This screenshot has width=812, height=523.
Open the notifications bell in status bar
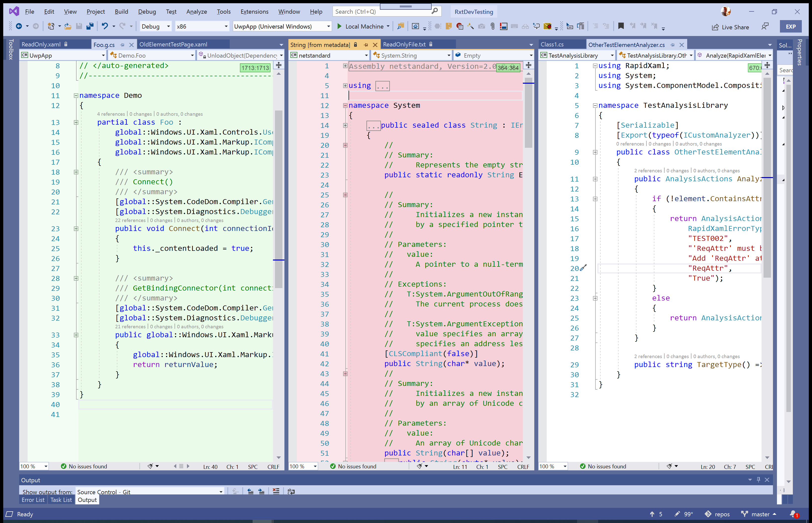(x=793, y=514)
